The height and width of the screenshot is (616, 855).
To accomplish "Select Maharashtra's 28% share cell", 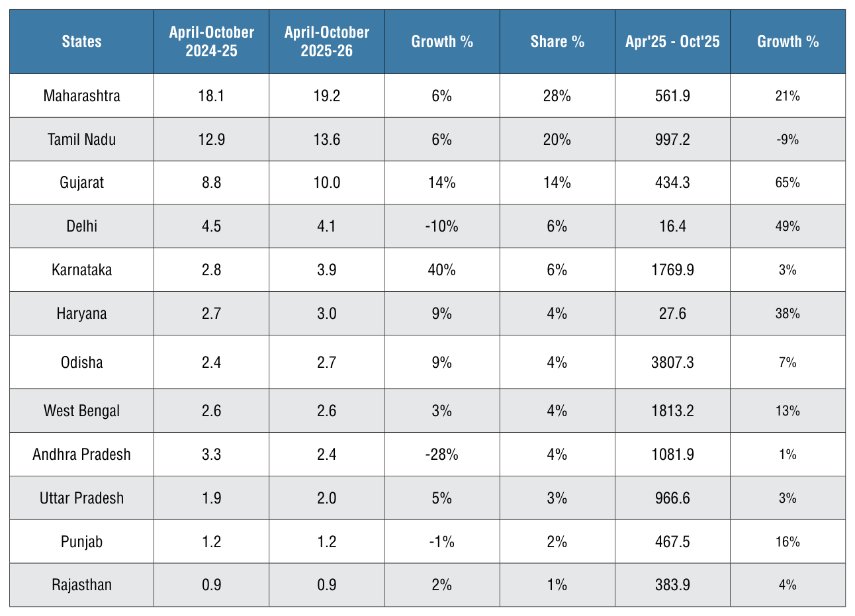I will (557, 96).
